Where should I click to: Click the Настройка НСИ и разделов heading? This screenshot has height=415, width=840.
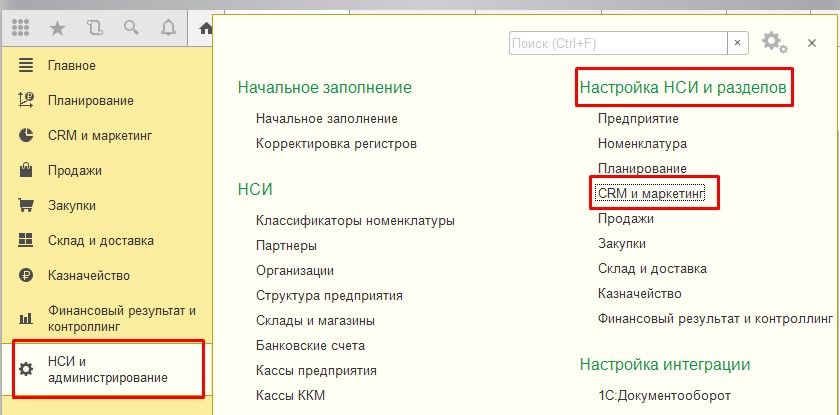(683, 87)
